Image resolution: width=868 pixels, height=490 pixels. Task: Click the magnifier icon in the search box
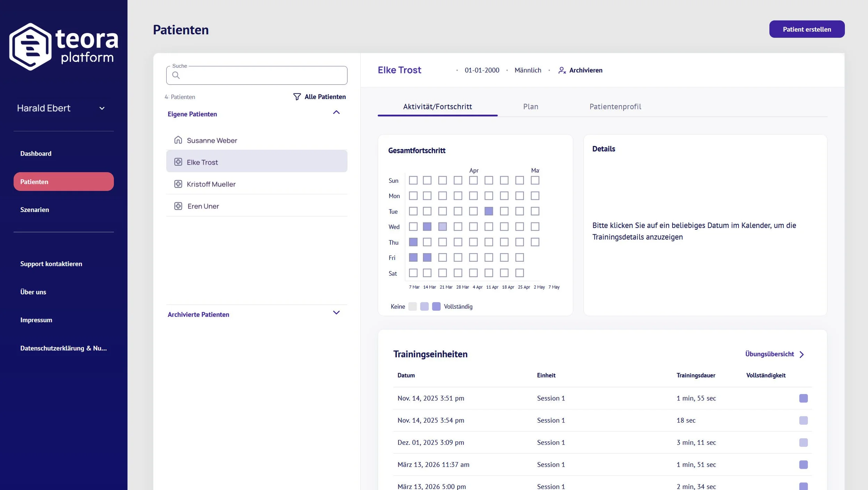(176, 75)
